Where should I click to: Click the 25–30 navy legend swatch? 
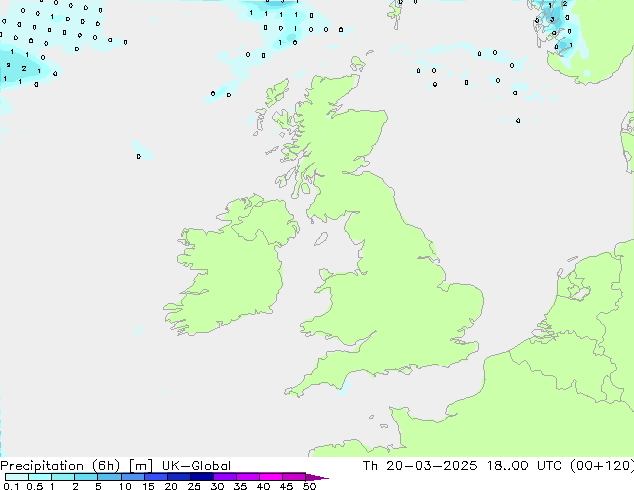202,477
